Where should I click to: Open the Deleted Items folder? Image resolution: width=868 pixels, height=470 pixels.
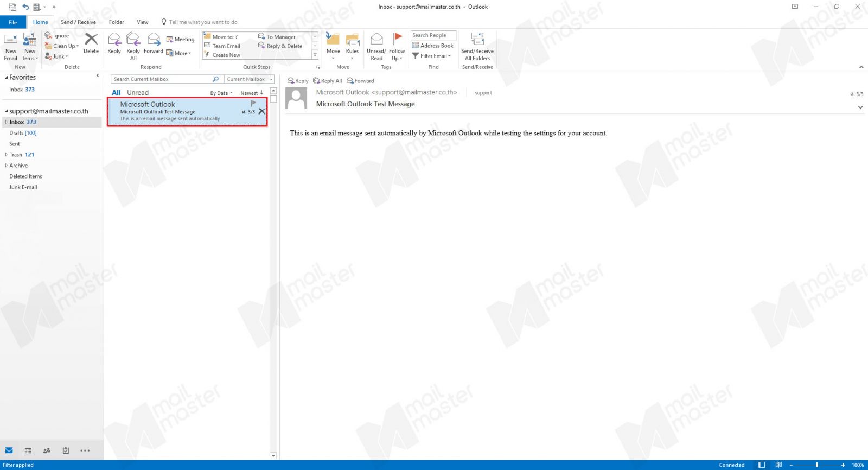pos(25,176)
